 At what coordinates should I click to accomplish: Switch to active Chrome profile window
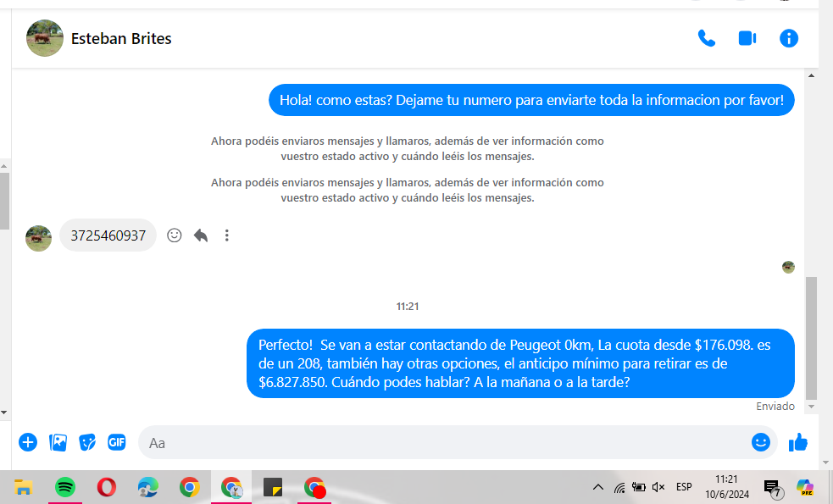click(x=231, y=487)
